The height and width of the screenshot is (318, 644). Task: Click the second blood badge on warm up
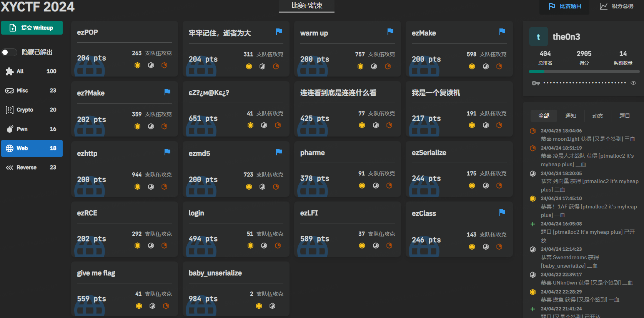tap(374, 67)
